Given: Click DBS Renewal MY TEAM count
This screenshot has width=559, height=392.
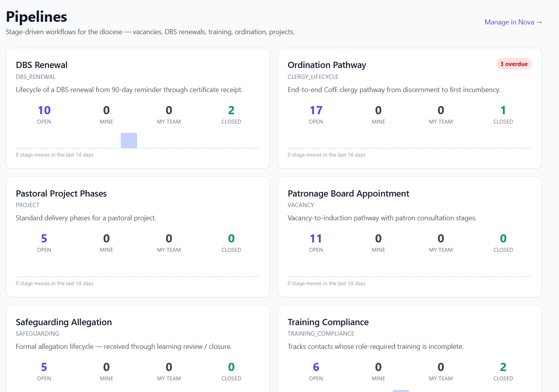Looking at the screenshot, I should click(169, 110).
